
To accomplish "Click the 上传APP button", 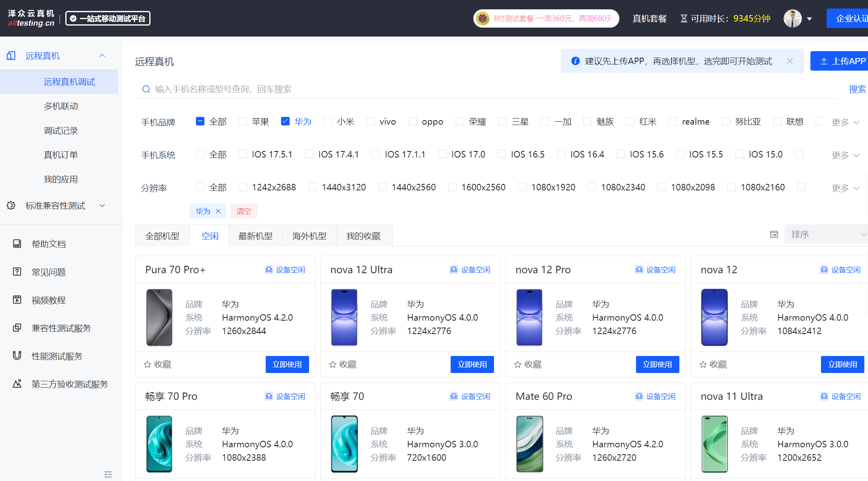I will click(x=839, y=61).
